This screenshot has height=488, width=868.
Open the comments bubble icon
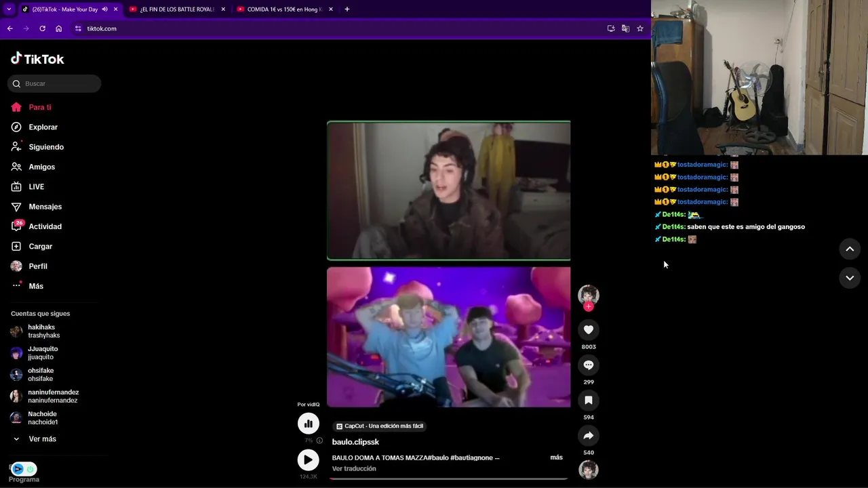click(x=589, y=365)
